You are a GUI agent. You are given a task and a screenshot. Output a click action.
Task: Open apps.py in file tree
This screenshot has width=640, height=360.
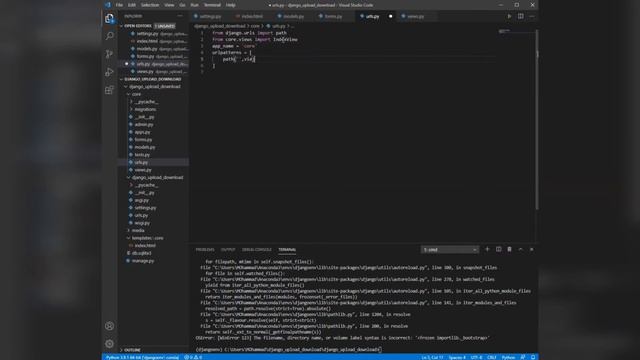click(154, 132)
